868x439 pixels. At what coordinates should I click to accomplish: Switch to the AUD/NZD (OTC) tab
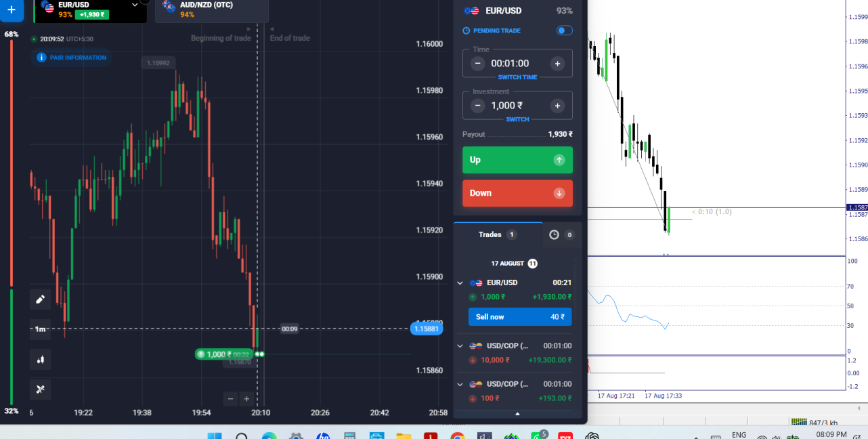(x=211, y=10)
